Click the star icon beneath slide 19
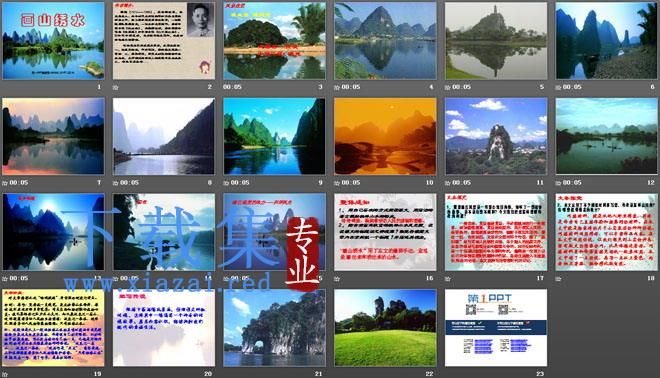The width and height of the screenshot is (660, 378). [5, 374]
